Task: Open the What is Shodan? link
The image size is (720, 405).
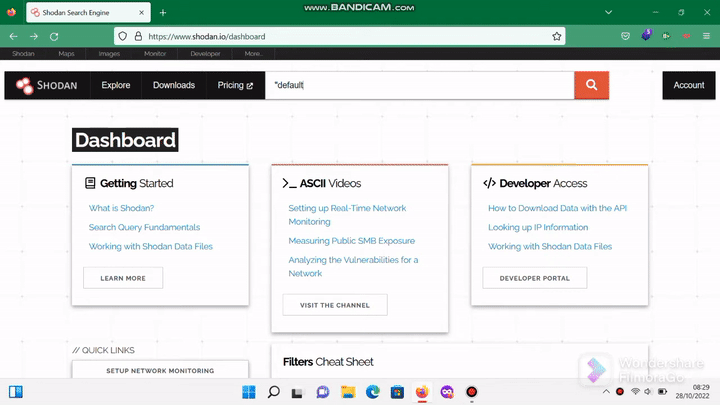Action: (121, 208)
